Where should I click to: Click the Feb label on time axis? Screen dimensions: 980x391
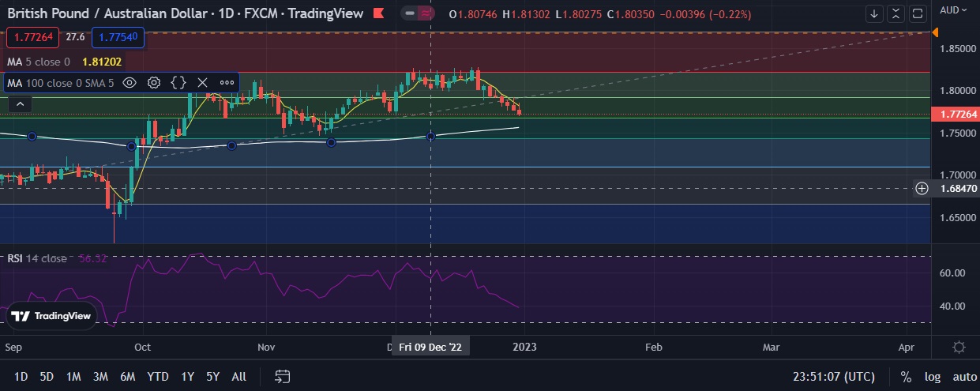click(x=653, y=347)
